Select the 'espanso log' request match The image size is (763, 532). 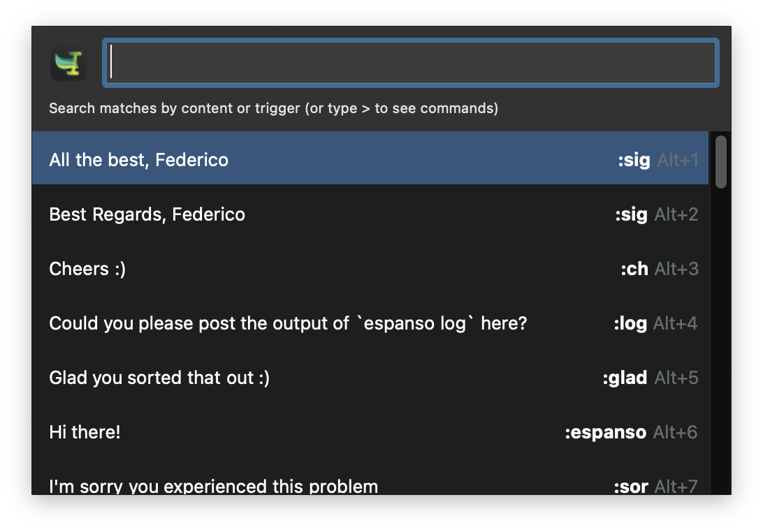[370, 323]
